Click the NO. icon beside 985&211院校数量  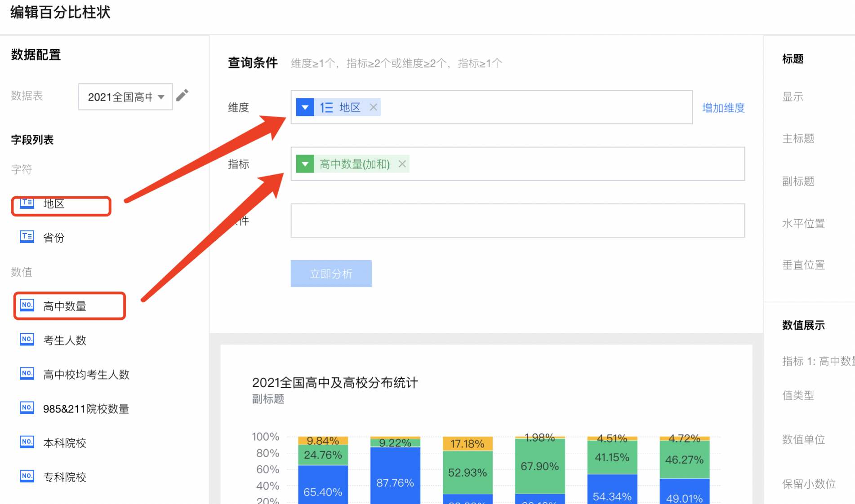click(27, 408)
